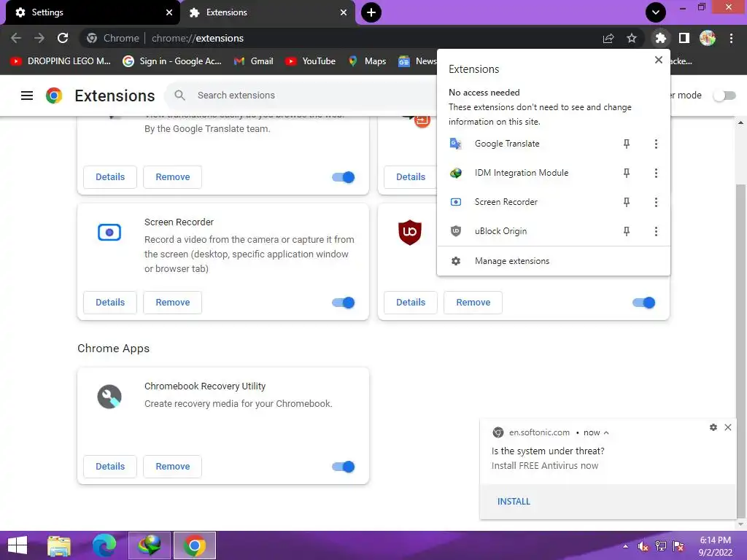This screenshot has width=747, height=560.
Task: Open Details for Chromebook Recovery Utility
Action: [x=110, y=467]
